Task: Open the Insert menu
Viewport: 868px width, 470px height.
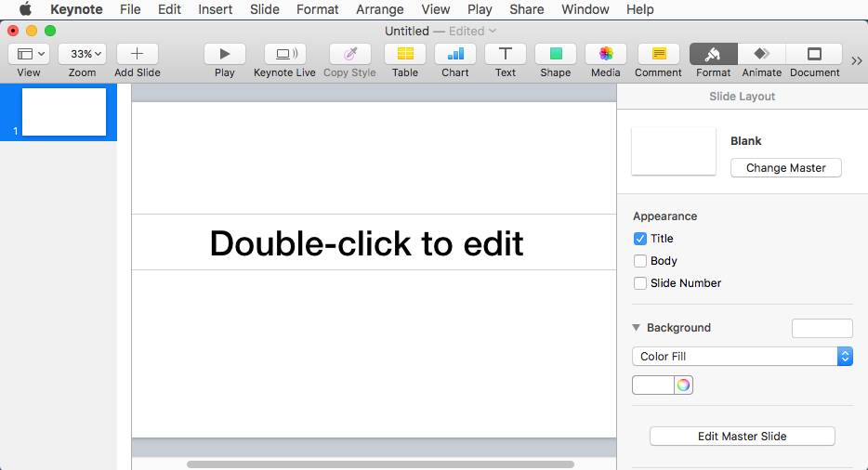Action: point(216,9)
